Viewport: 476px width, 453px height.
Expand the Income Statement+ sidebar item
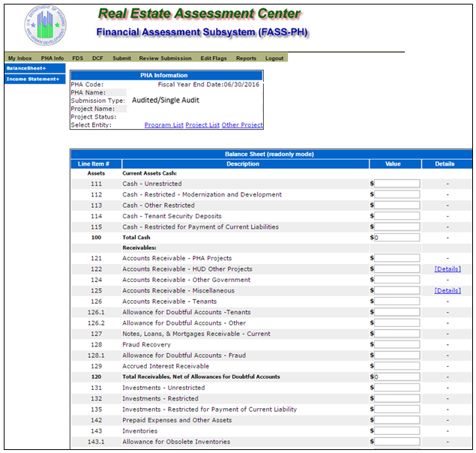pyautogui.click(x=32, y=79)
